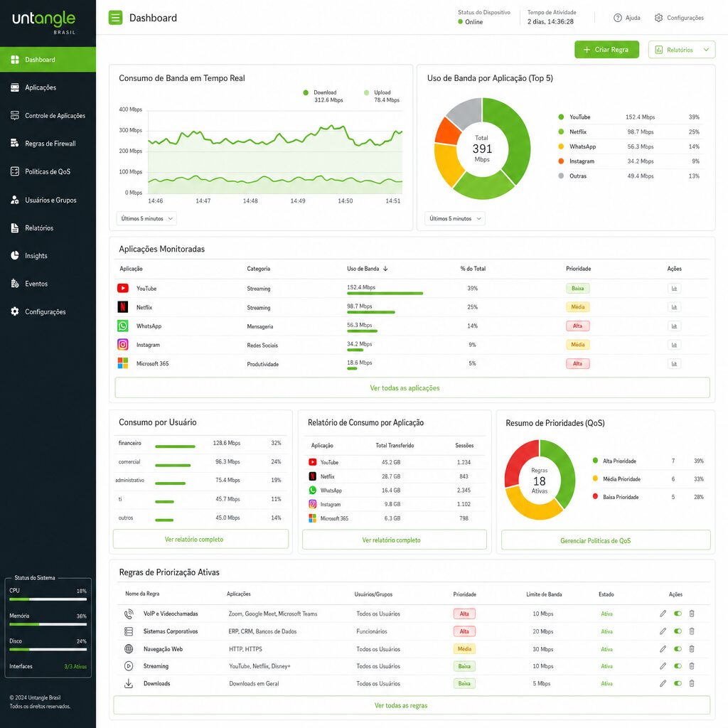Open the time-range dropdown under the donut chart

click(454, 218)
